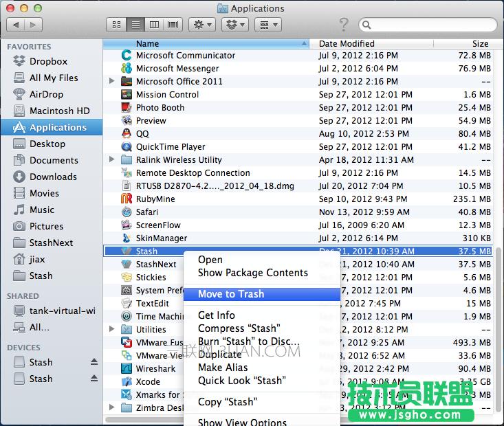Screen dimensions: 504x426
Task: Switch to Cover Flow view
Action: pyautogui.click(x=173, y=25)
